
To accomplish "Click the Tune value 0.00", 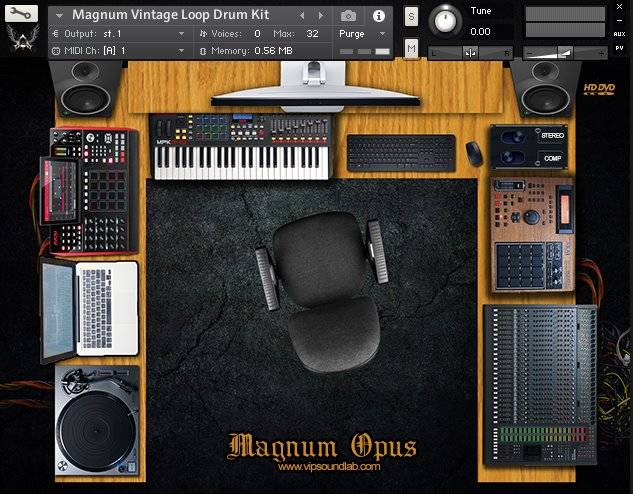I will pos(480,31).
